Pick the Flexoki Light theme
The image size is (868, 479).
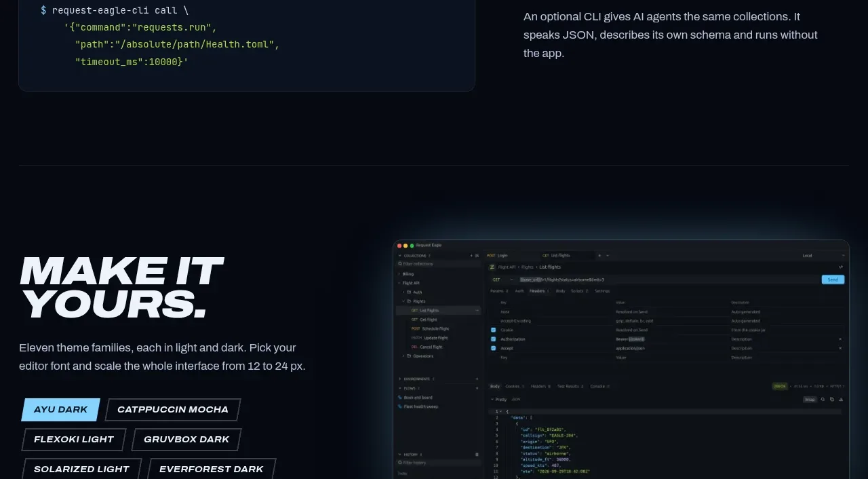[74, 440]
